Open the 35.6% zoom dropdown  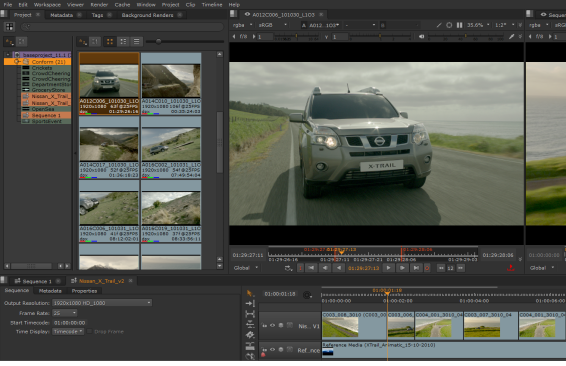478,25
